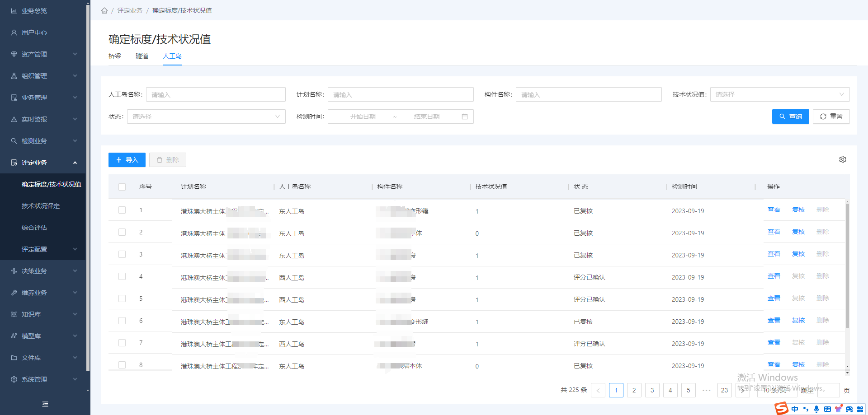
Task: Collapse the sidebar with bottom menu icon
Action: [x=45, y=404]
